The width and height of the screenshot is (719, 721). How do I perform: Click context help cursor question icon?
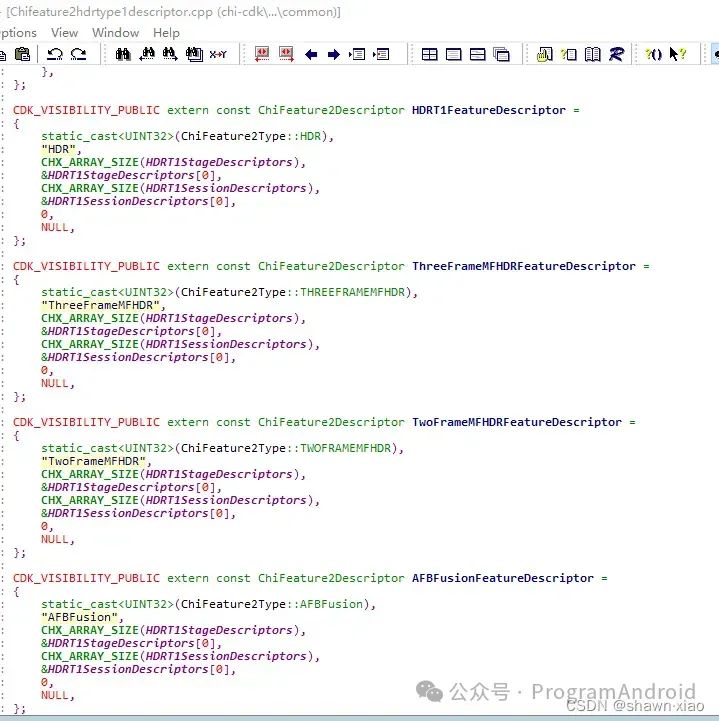677,54
